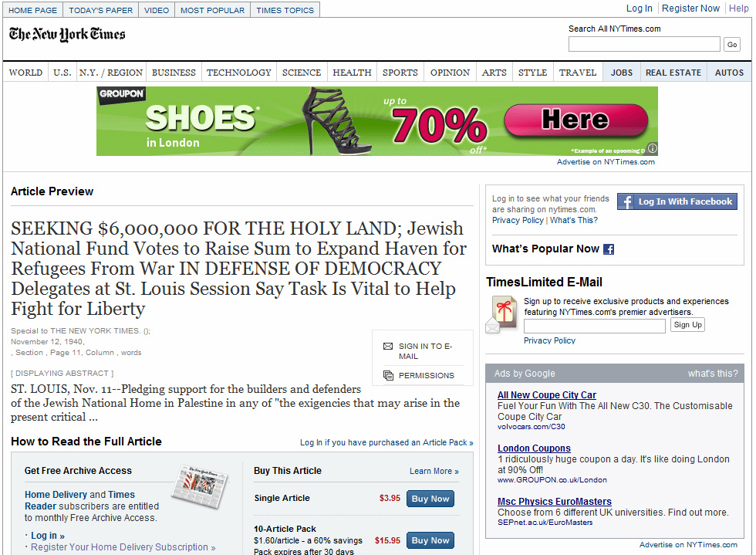
Task: Click Sign Up for TimesLimited E-Mail
Action: [687, 325]
